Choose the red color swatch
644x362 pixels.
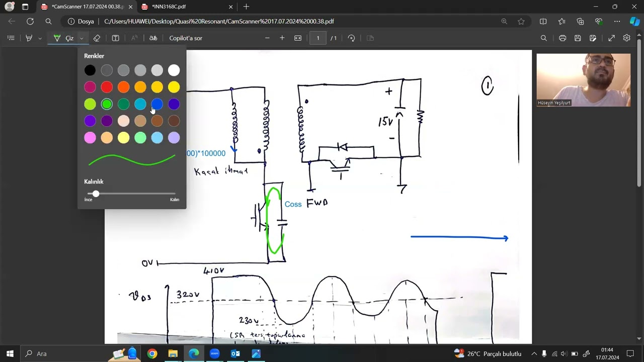tap(107, 87)
